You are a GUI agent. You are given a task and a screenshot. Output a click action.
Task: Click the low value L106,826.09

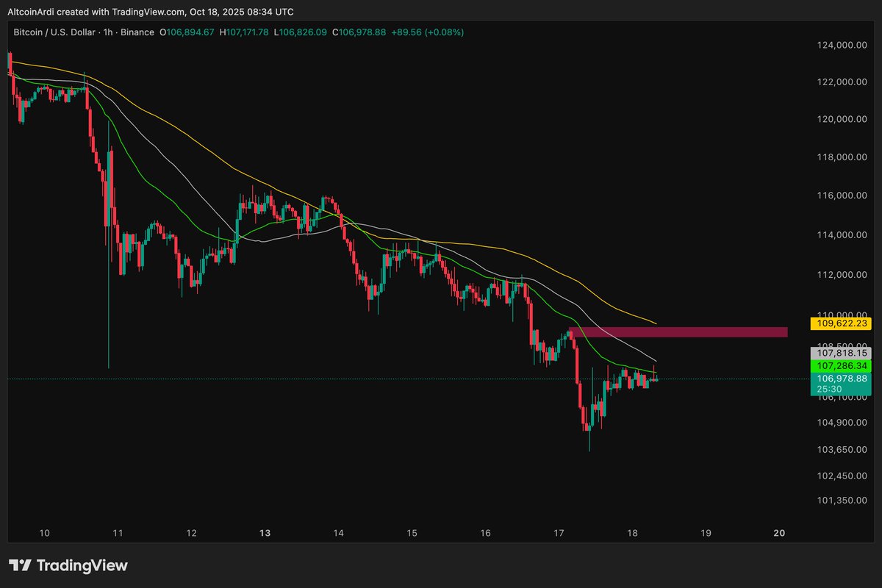(301, 32)
